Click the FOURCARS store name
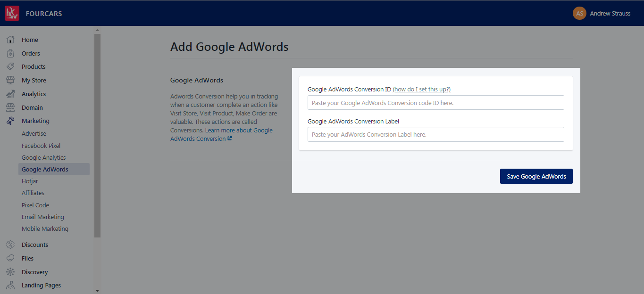 pos(44,14)
